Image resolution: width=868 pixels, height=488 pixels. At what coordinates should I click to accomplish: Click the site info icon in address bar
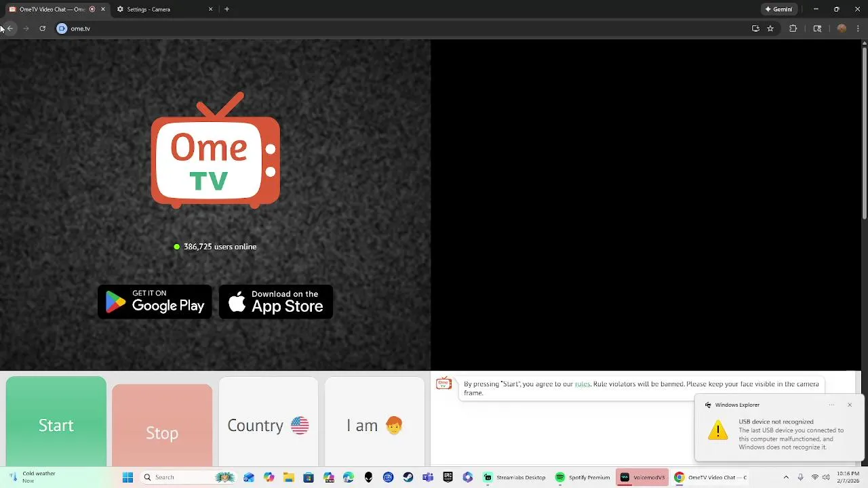pos(62,28)
